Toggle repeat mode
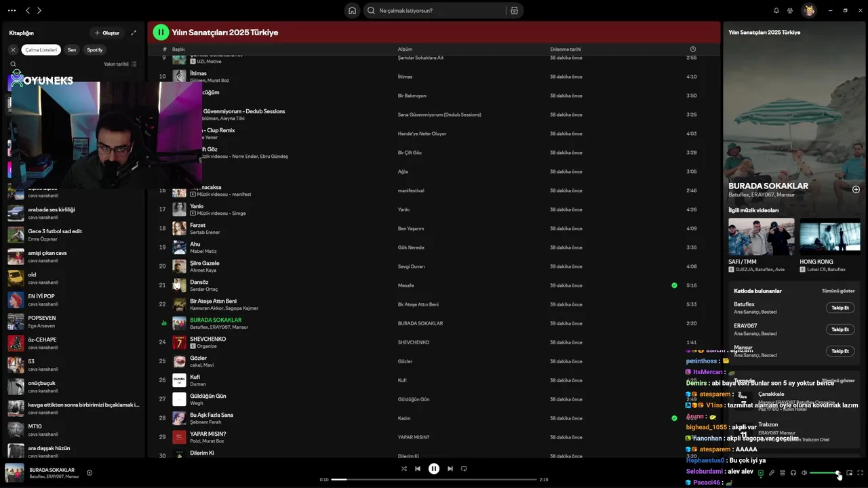 pos(464,468)
